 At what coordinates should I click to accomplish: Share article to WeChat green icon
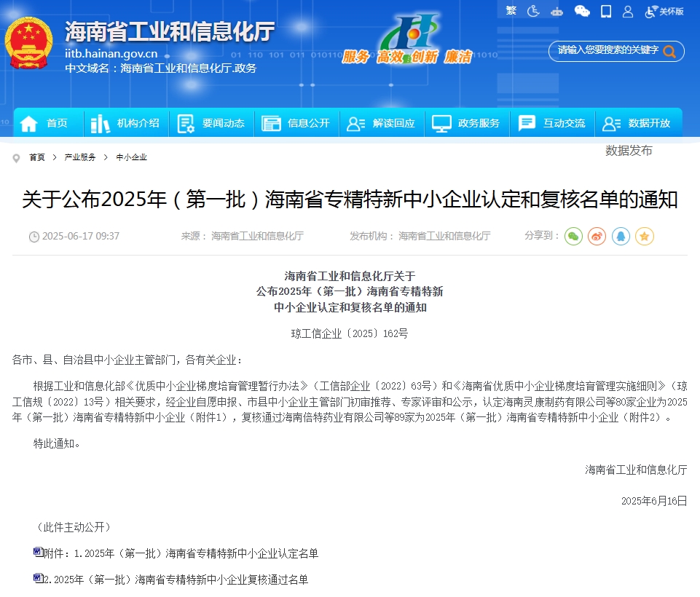574,236
